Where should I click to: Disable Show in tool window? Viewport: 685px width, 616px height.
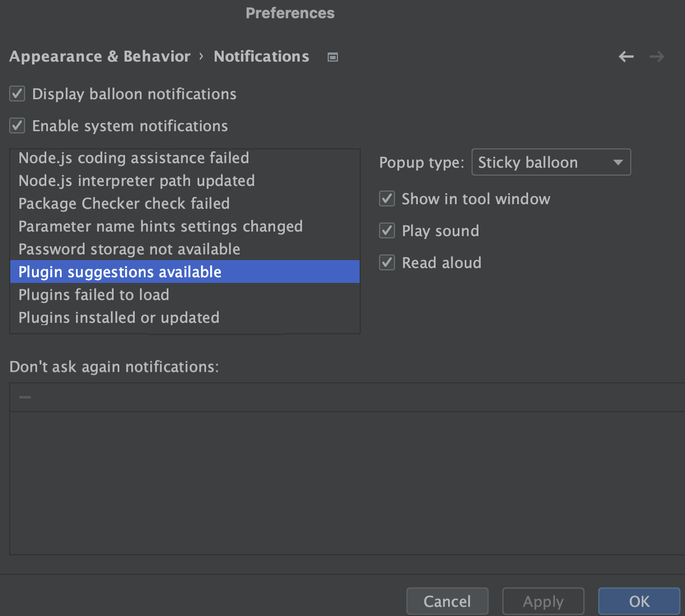[x=386, y=198]
